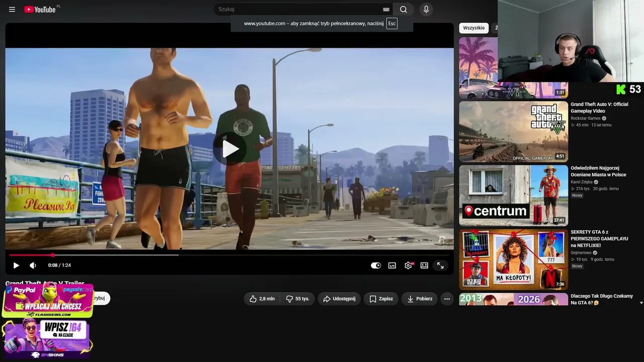Open title 'Grand Theft Auto V: Official Gameplay Video'

tap(599, 108)
